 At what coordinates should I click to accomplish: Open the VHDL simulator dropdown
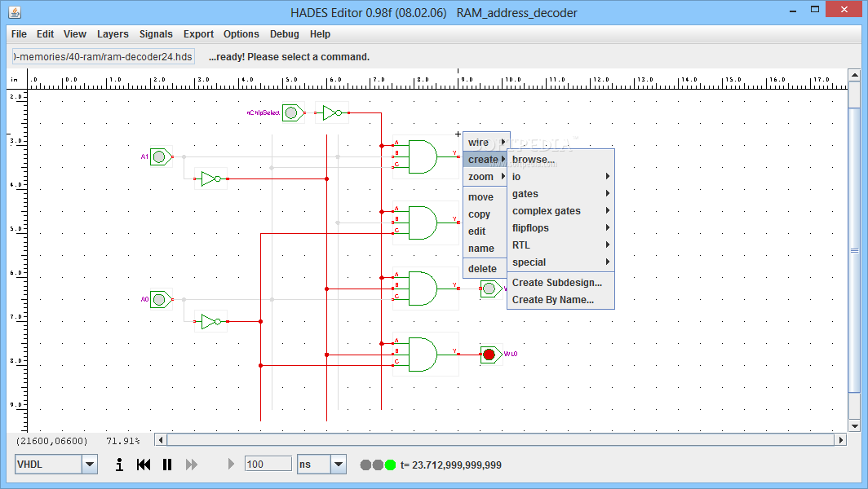tap(90, 464)
